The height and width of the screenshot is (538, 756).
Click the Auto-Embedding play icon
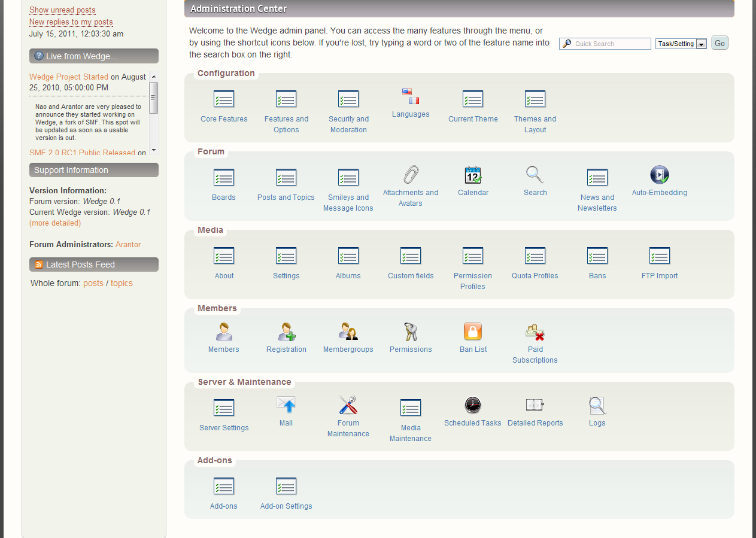[x=659, y=175]
